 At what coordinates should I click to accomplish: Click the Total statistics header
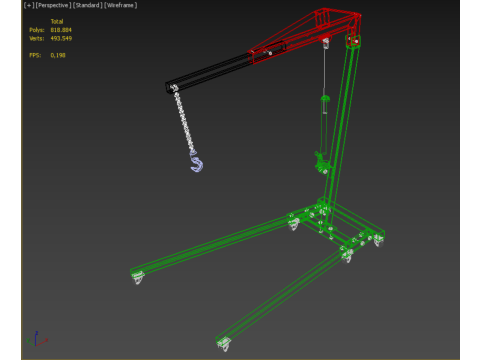(57, 22)
